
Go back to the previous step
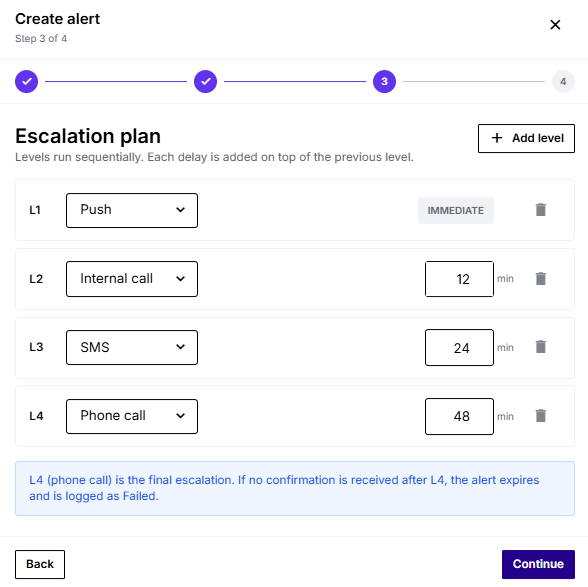[x=40, y=564]
